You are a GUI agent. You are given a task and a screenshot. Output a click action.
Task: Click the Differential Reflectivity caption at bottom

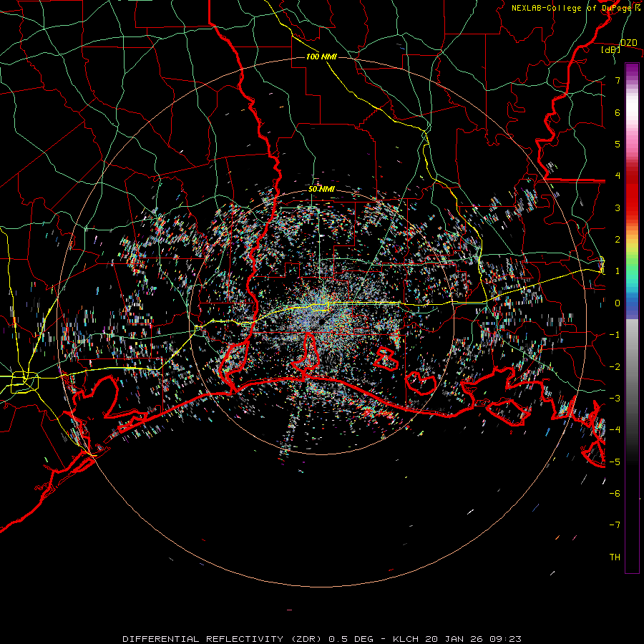click(x=322, y=639)
